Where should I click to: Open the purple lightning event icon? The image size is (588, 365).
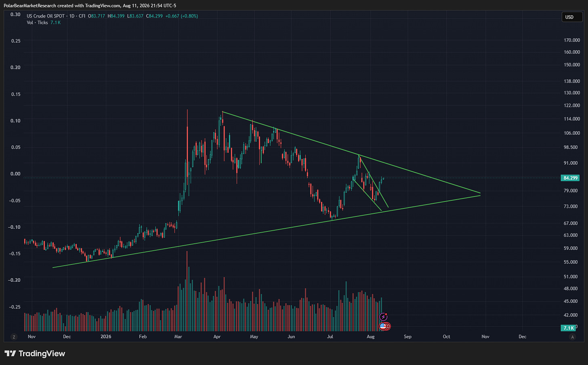tap(384, 316)
